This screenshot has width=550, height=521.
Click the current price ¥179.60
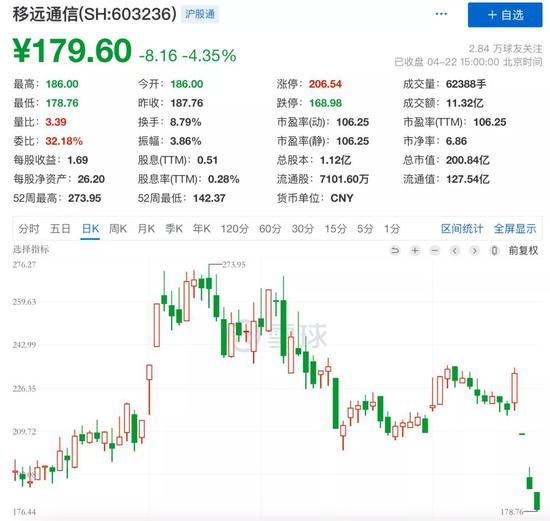[72, 51]
